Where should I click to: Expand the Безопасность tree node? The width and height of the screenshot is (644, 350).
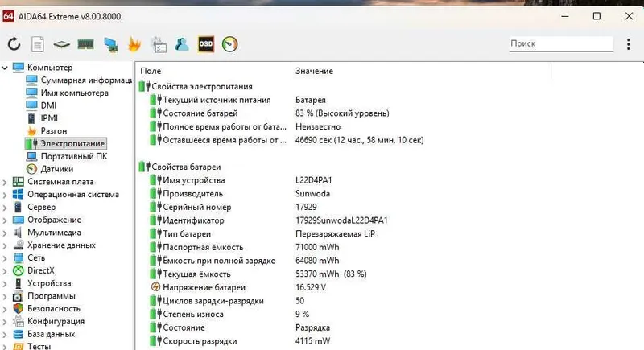coord(5,309)
